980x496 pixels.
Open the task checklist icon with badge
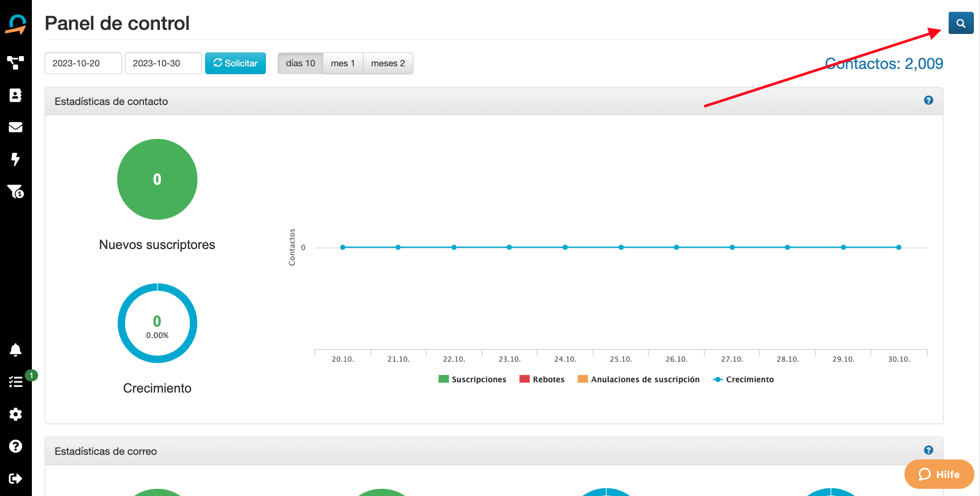point(15,382)
